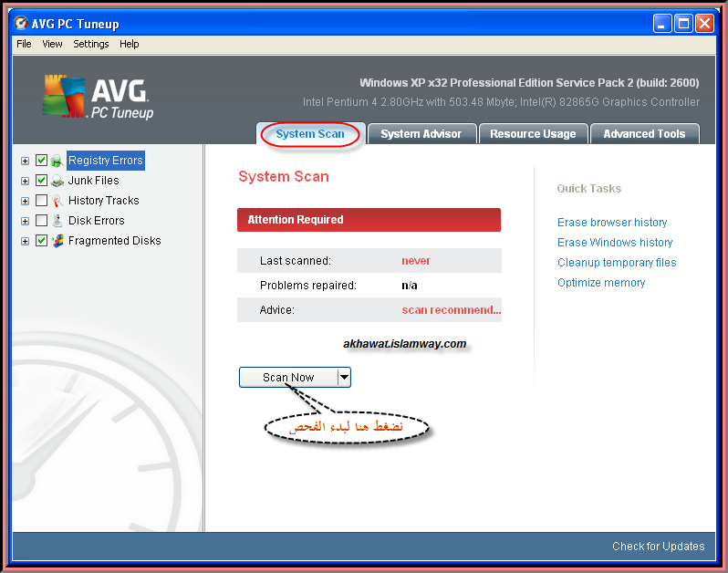Click the AVG PC Tuneup title bar icon
Screen dimensions: 728x573
pyautogui.click(x=20, y=23)
